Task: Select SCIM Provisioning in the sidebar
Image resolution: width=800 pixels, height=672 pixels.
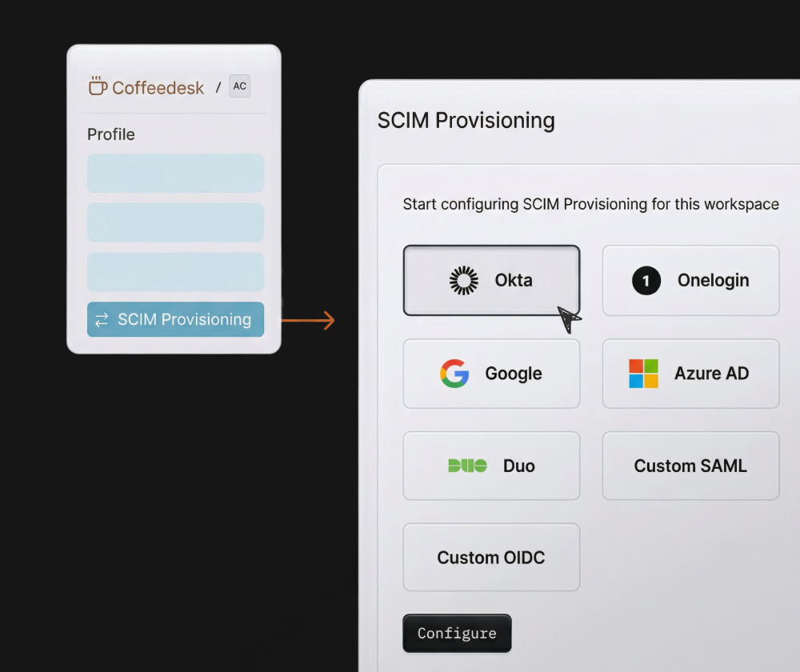Action: pos(175,319)
